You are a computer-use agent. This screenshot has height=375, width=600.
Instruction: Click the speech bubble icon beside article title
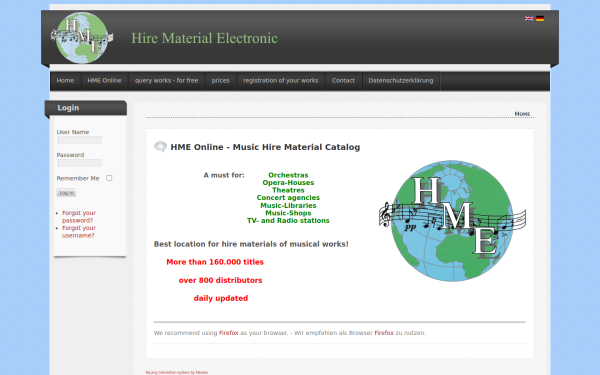click(160, 147)
